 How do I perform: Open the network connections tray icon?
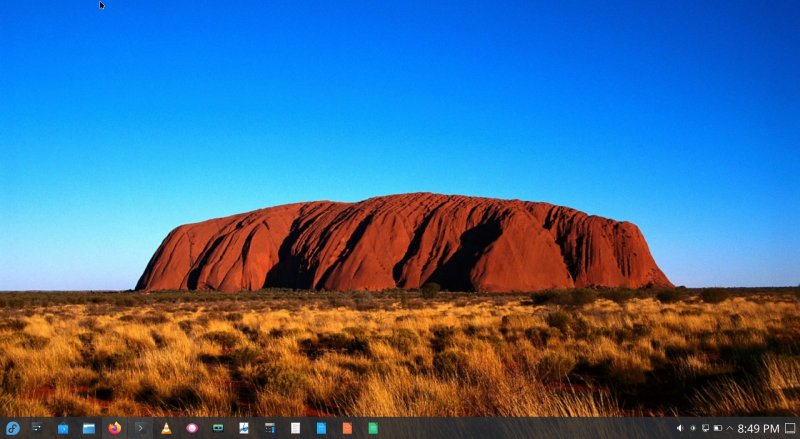(x=705, y=428)
